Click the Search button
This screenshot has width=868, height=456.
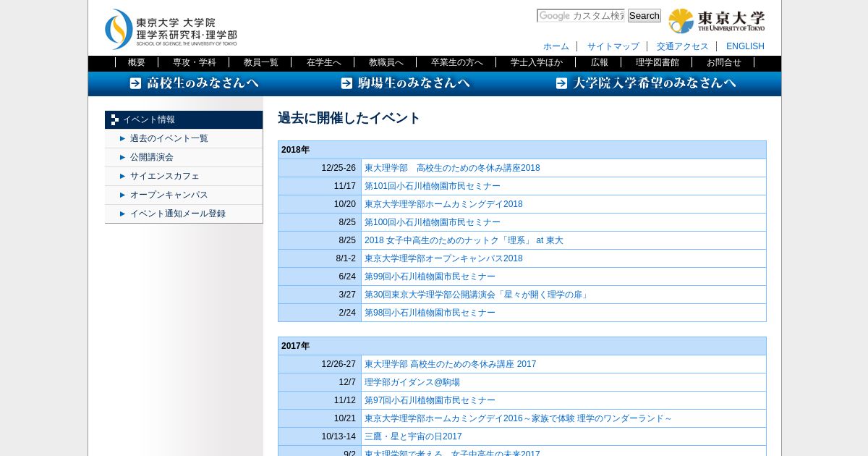(x=644, y=16)
